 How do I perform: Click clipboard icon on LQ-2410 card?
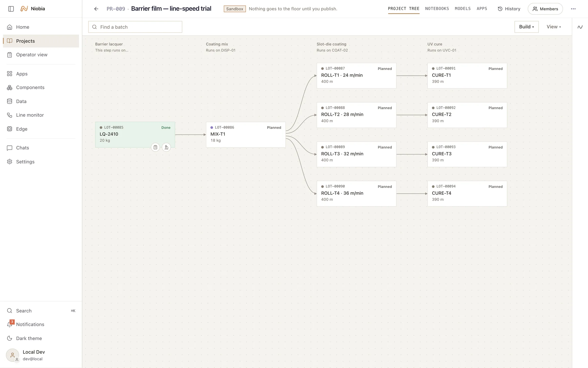[155, 147]
